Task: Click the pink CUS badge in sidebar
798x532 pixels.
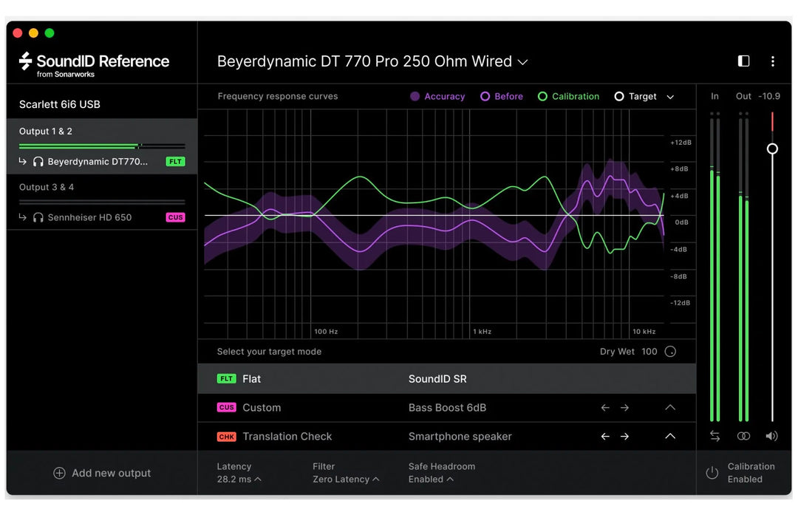Action: (x=175, y=217)
